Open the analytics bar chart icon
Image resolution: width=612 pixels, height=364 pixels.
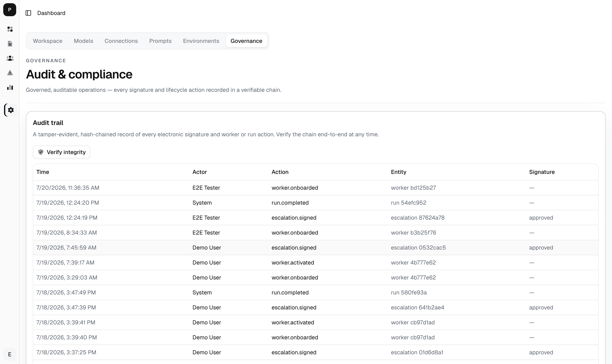point(10,88)
